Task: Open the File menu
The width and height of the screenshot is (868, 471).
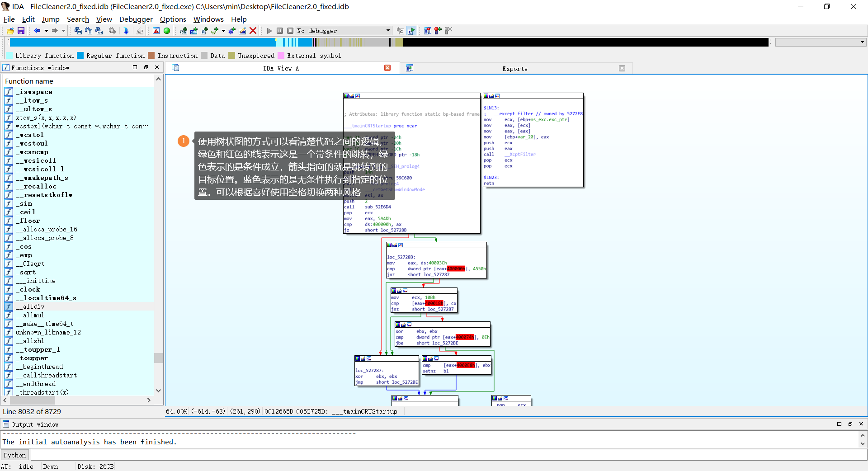Action: (x=9, y=19)
